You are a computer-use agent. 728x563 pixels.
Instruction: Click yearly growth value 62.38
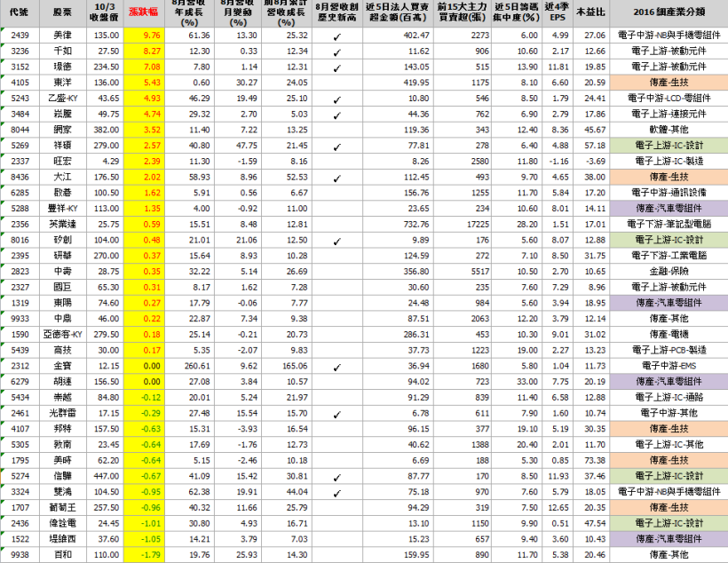pyautogui.click(x=199, y=492)
